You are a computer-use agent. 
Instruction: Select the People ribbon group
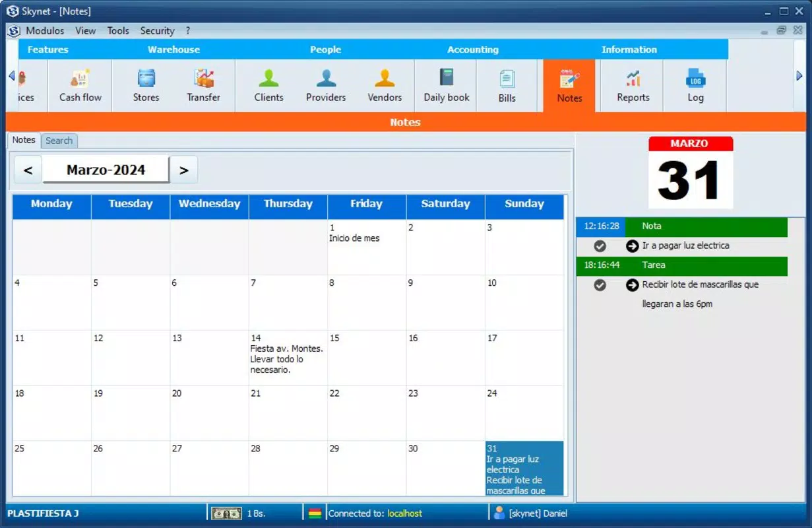pyautogui.click(x=325, y=49)
